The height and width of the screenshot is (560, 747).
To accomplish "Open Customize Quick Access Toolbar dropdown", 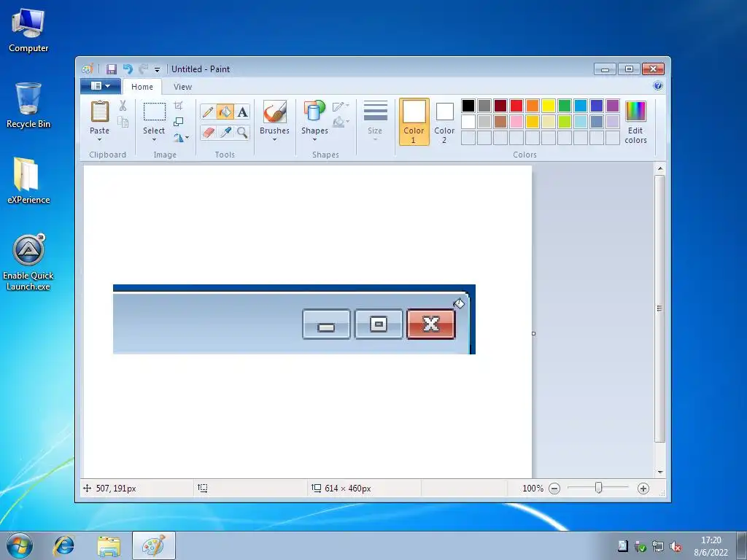I will (x=157, y=69).
